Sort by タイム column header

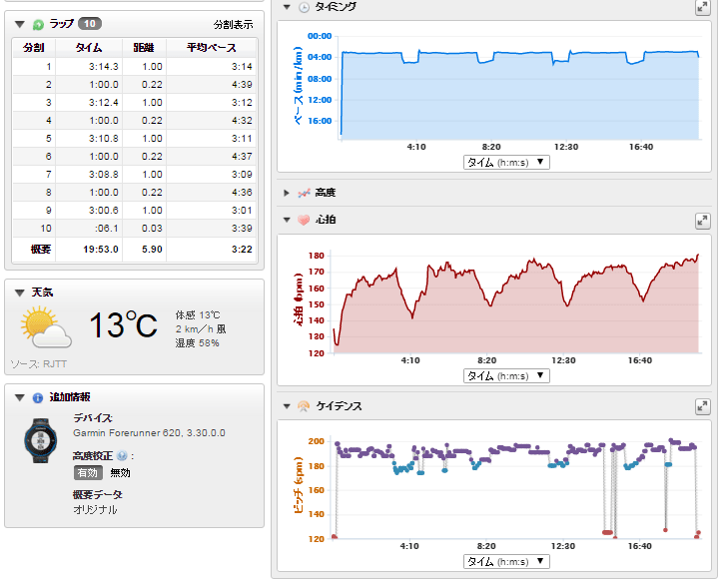click(89, 47)
